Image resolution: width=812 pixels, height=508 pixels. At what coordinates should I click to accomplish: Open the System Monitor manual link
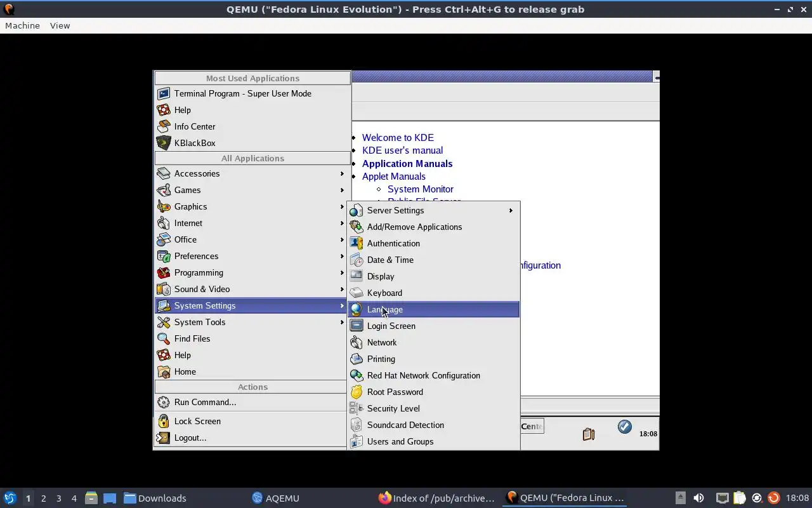(x=421, y=189)
